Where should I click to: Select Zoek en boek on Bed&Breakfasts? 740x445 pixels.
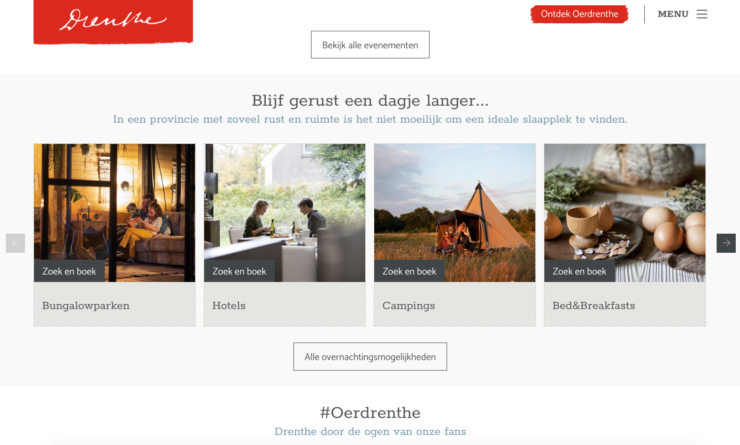point(580,271)
